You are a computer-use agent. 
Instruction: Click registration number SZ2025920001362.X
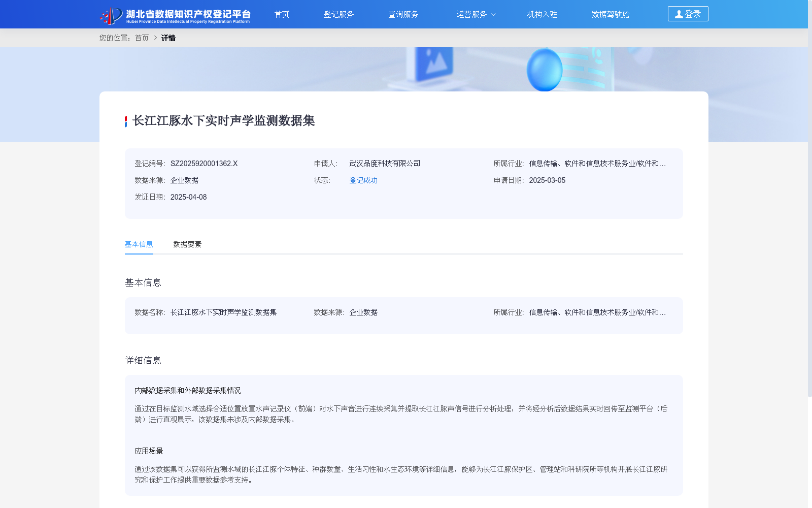tap(204, 164)
